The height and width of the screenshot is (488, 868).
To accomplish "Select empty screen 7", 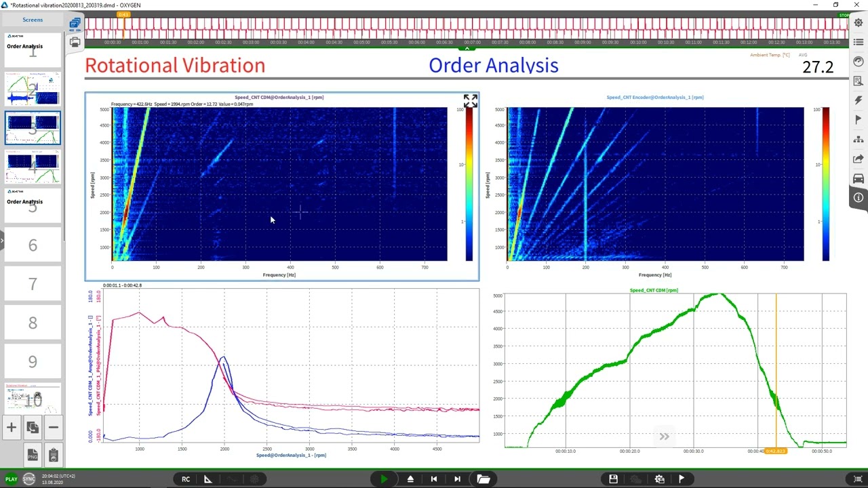I will coord(33,283).
